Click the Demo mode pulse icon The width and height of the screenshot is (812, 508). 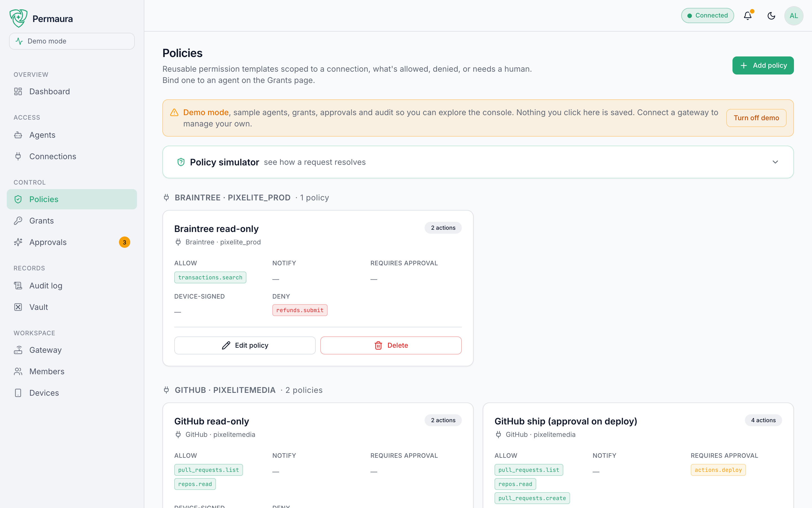click(x=19, y=41)
